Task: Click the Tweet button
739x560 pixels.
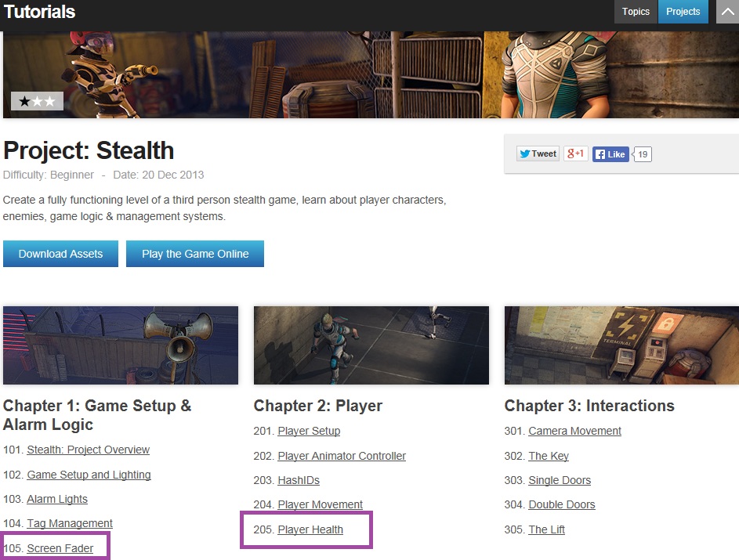Action: (x=538, y=154)
